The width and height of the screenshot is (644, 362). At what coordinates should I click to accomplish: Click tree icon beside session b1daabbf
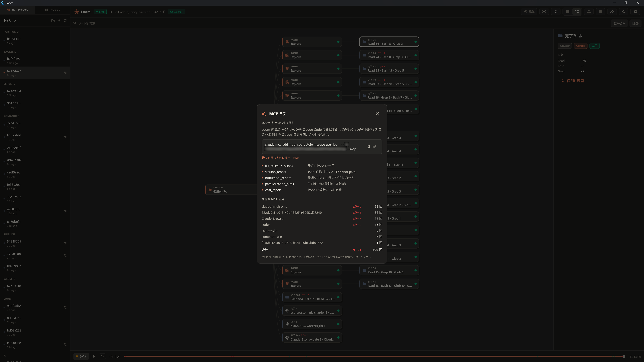pos(65,137)
